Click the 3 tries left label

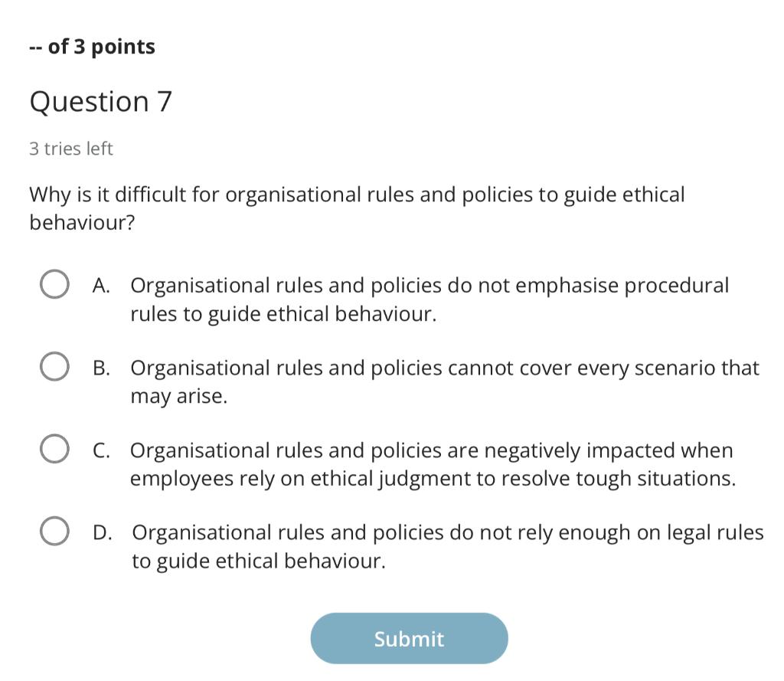point(70,148)
